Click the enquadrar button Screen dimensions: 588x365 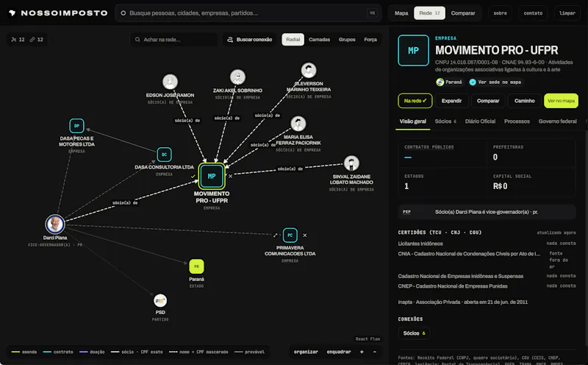pos(339,352)
